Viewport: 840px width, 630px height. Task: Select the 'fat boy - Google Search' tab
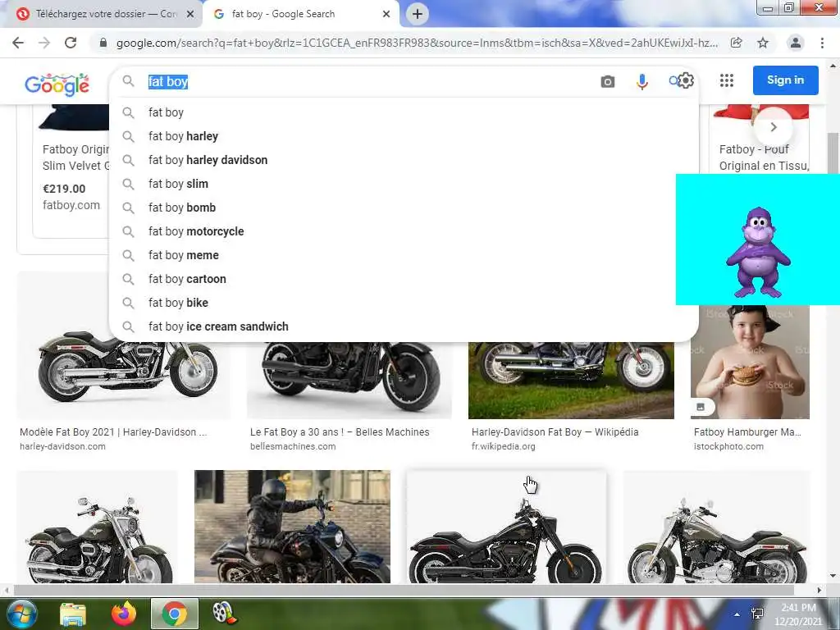(x=300, y=14)
